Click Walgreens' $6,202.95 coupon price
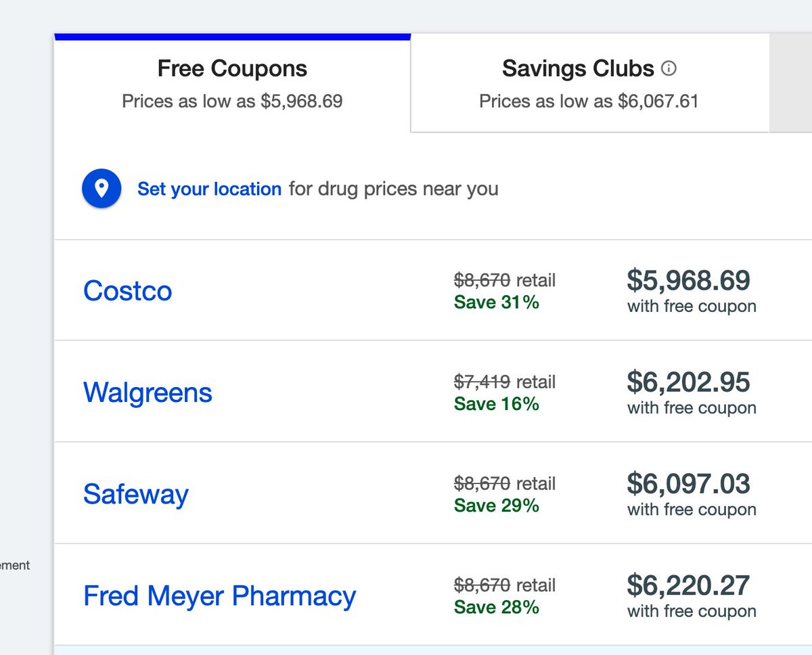 pyautogui.click(x=688, y=382)
